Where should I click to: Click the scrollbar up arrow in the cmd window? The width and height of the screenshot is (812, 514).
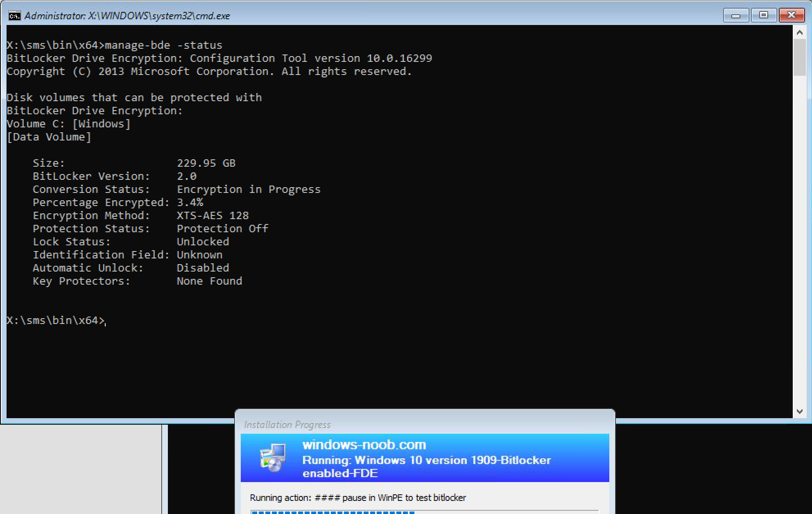[799, 32]
